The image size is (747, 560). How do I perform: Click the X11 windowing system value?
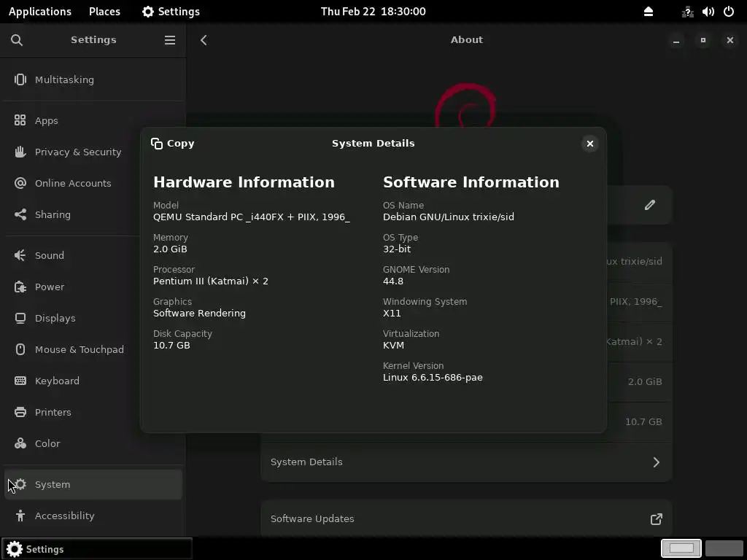click(392, 314)
